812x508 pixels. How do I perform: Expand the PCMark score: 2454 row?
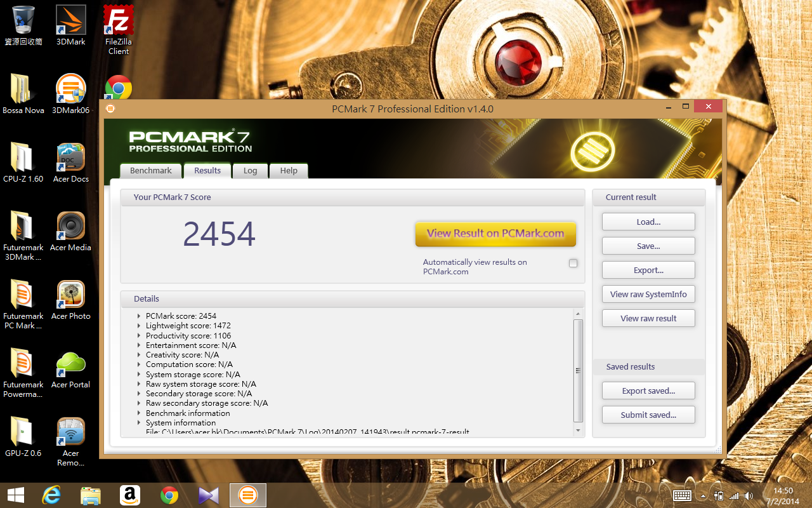point(139,316)
